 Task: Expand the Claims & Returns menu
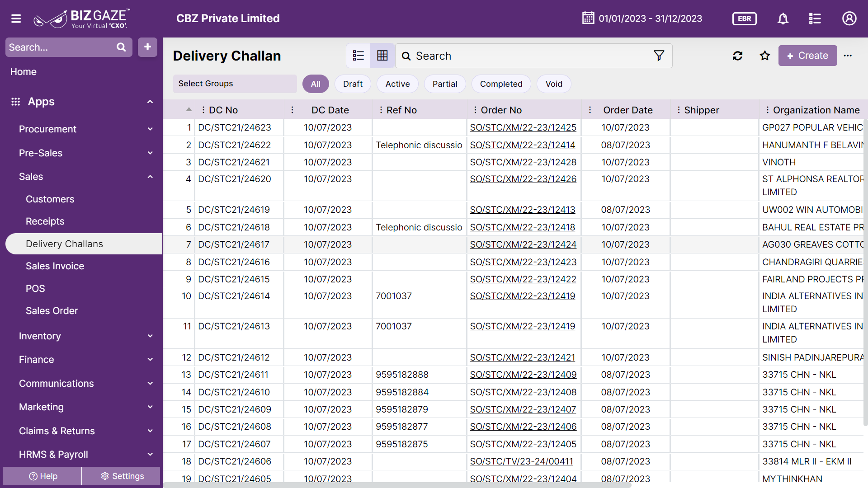point(150,431)
